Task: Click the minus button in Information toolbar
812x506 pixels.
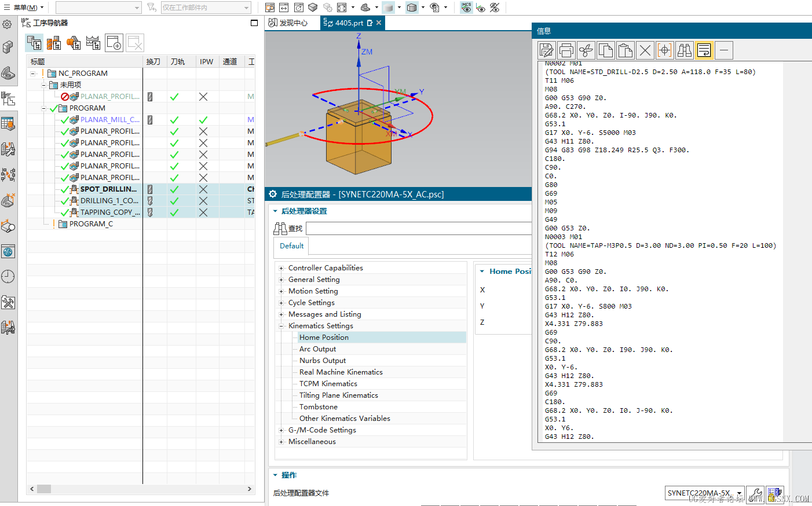Action: (x=724, y=50)
